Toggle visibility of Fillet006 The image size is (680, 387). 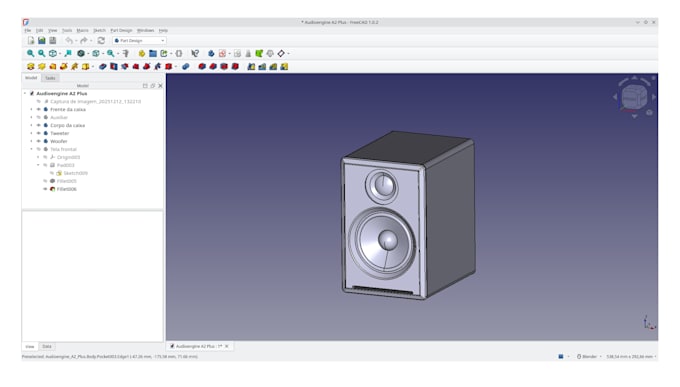[x=45, y=189]
